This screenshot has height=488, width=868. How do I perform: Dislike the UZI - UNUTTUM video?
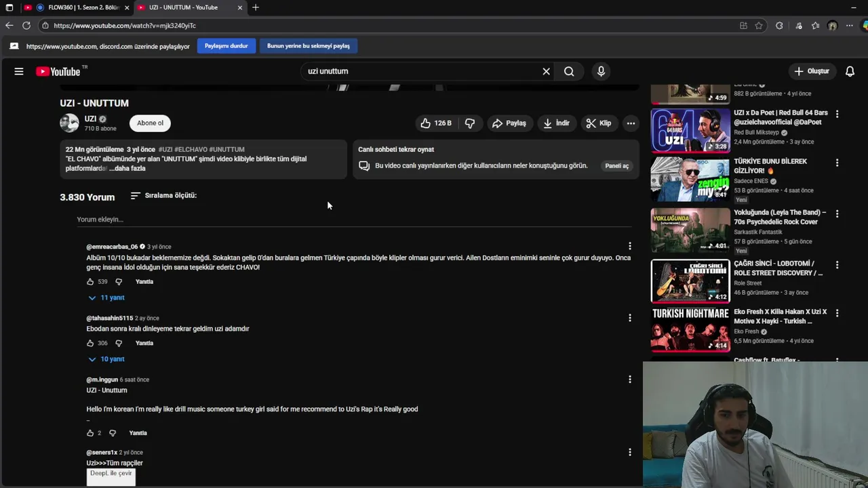470,123
